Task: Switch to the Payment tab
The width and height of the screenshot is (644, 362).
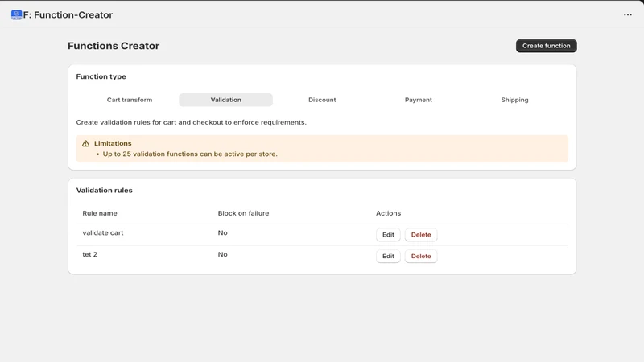Action: 419,100
